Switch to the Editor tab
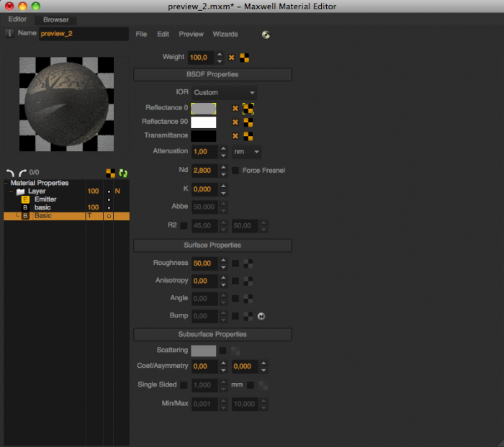This screenshot has height=447, width=504. pos(17,19)
